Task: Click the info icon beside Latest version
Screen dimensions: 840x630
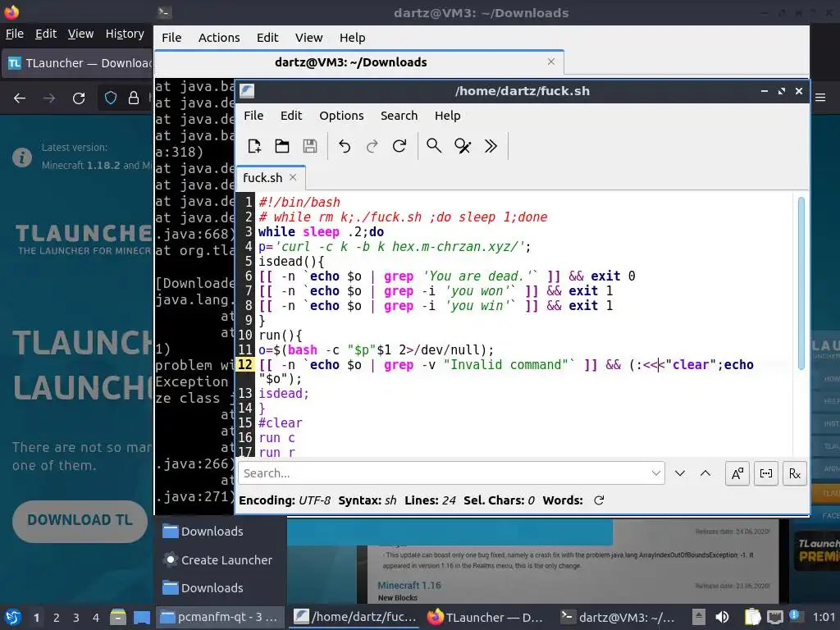Action: pos(22,157)
